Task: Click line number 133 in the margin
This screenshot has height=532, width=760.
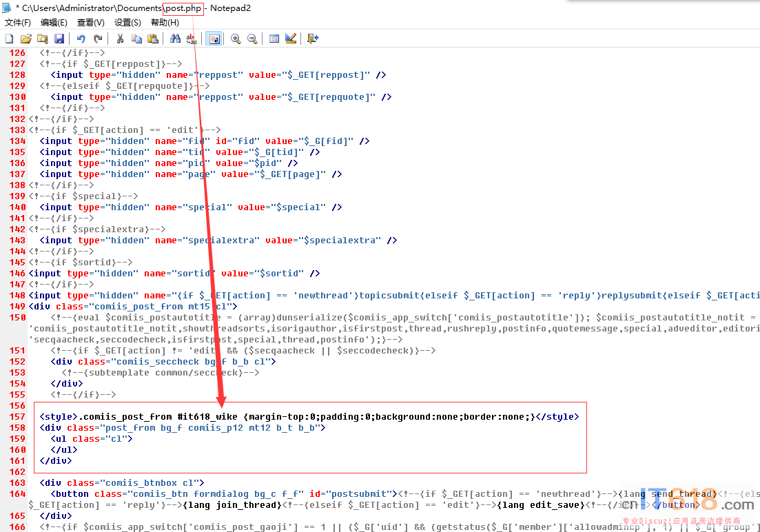Action: [17, 130]
